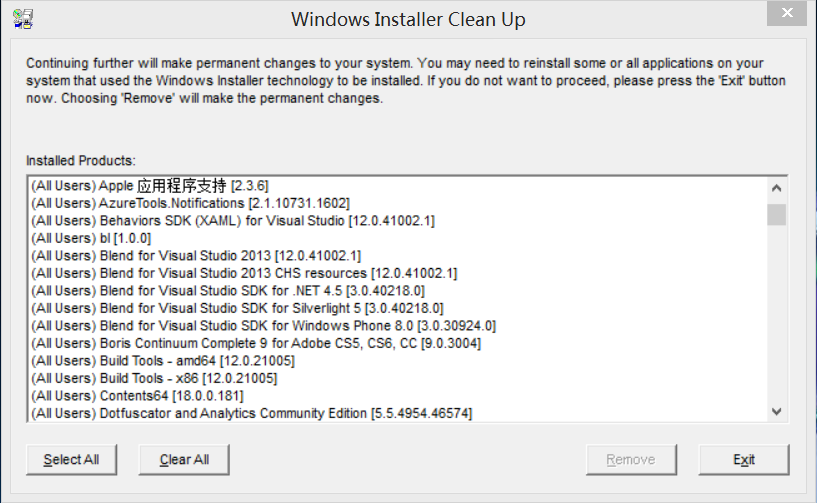Click the installed products scrollbar thumb
The width and height of the screenshot is (817, 503).
[x=776, y=215]
